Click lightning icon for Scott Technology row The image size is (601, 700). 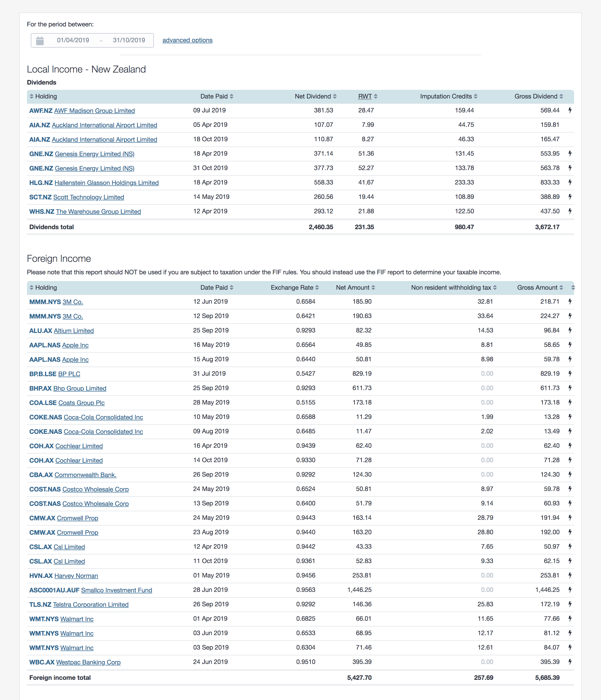[570, 197]
